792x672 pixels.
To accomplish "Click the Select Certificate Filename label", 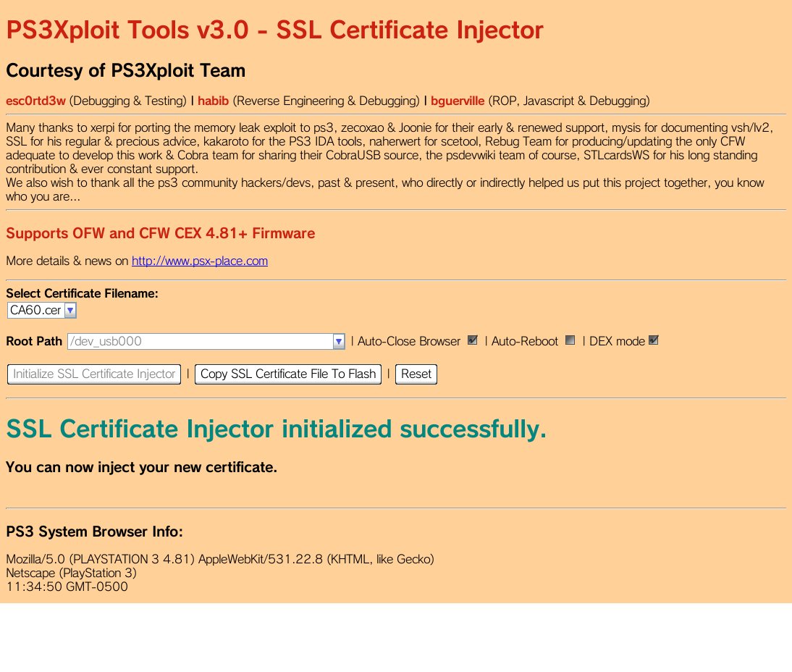I will (82, 293).
